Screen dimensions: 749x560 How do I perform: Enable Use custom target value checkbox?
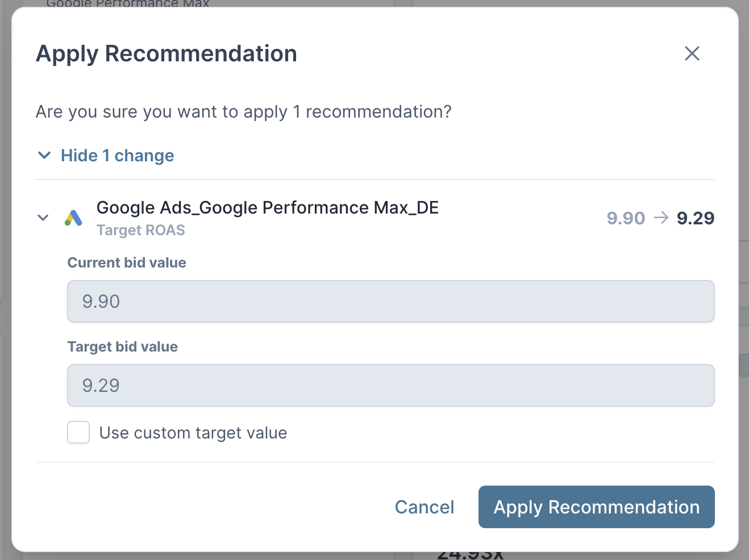pyautogui.click(x=78, y=432)
